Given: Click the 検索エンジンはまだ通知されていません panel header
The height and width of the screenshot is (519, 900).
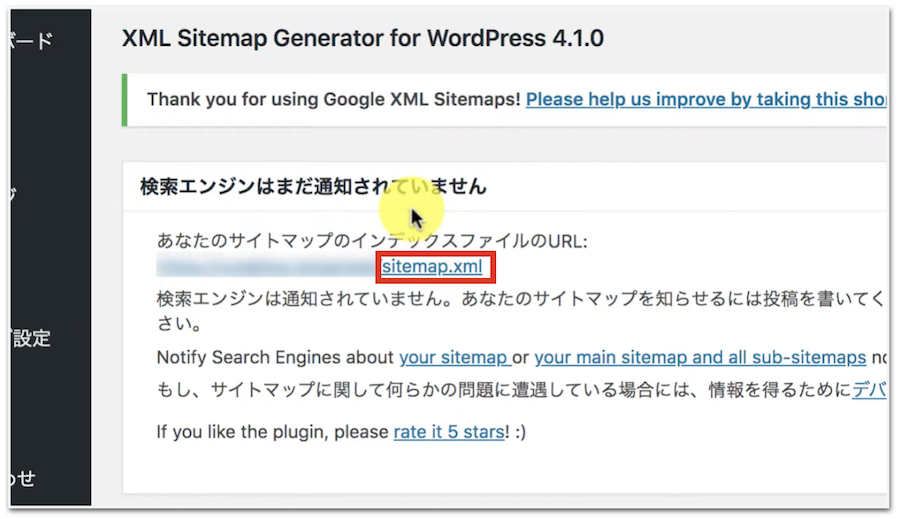Looking at the screenshot, I should point(313,185).
